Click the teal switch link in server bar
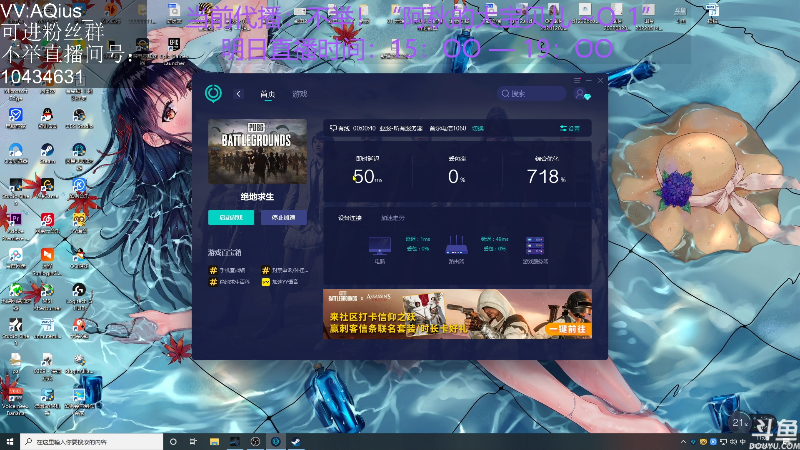This screenshot has height=450, width=800. [478, 129]
